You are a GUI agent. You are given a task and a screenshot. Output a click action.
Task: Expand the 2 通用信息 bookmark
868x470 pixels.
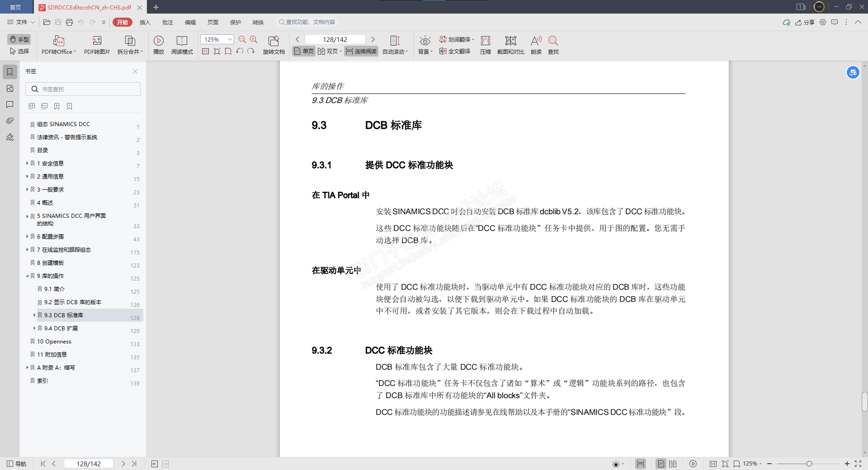click(27, 176)
